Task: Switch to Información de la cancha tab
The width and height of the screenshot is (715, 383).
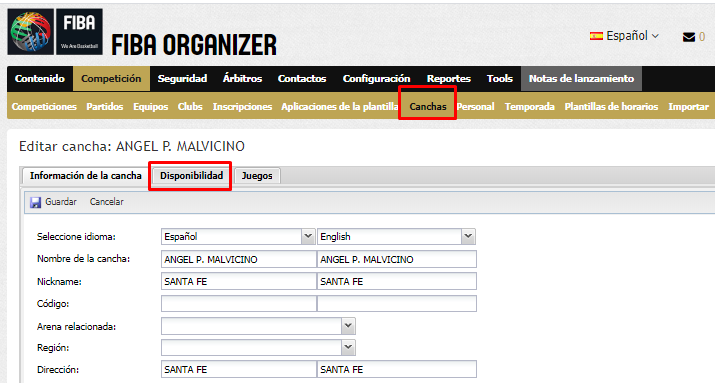Action: click(x=86, y=176)
